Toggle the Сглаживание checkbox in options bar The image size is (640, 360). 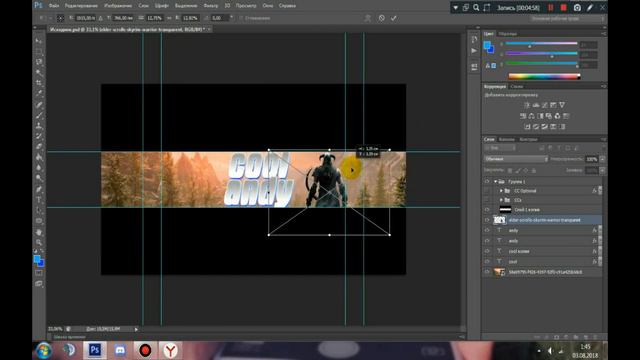[241, 18]
